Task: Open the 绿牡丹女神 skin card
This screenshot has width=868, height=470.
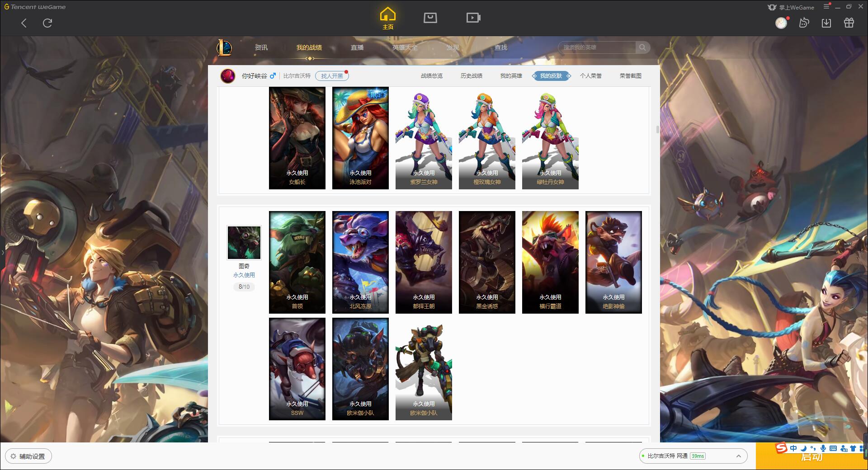Action: point(550,138)
